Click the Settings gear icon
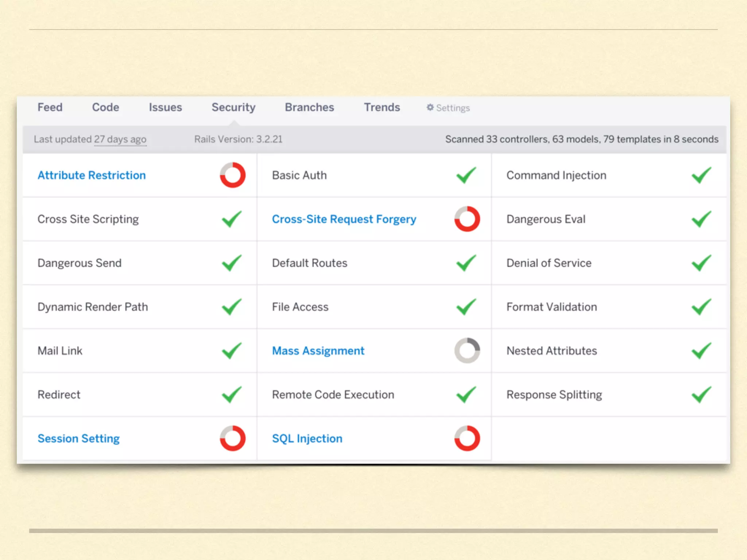747x560 pixels. pos(430,108)
